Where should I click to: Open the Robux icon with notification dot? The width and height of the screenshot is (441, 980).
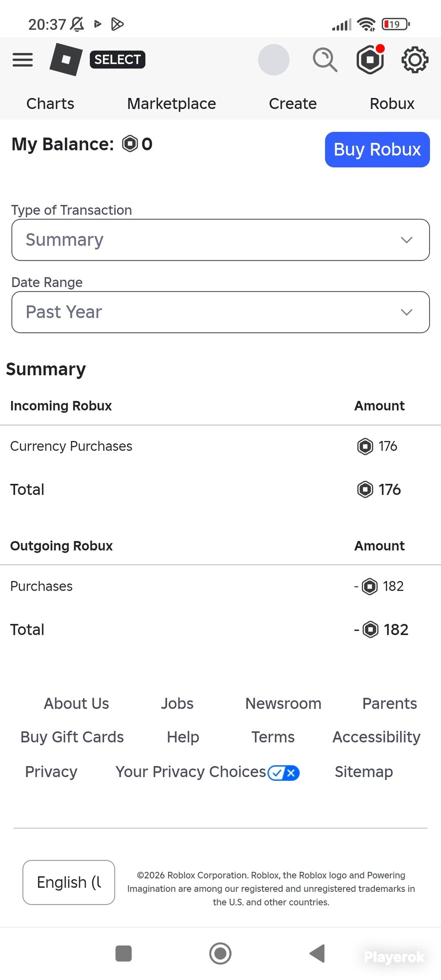370,59
